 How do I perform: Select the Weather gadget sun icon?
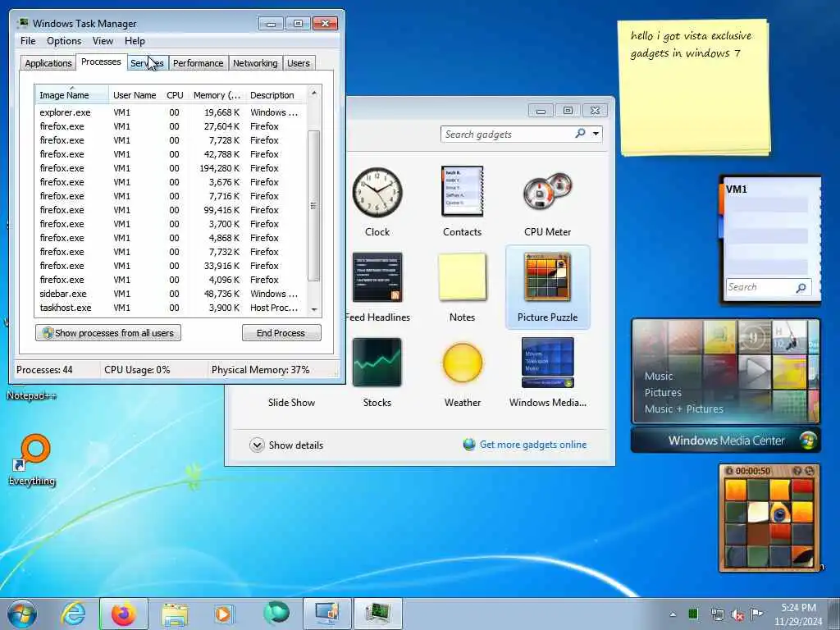(463, 363)
